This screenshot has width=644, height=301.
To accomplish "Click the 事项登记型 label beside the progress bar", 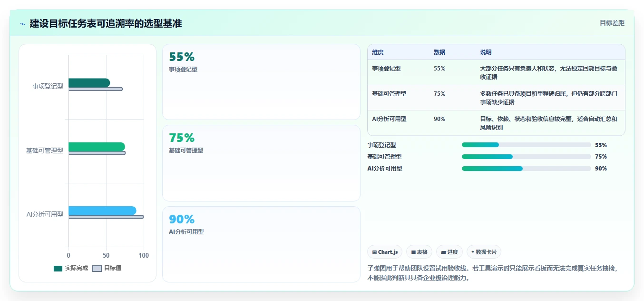I will coord(381,145).
